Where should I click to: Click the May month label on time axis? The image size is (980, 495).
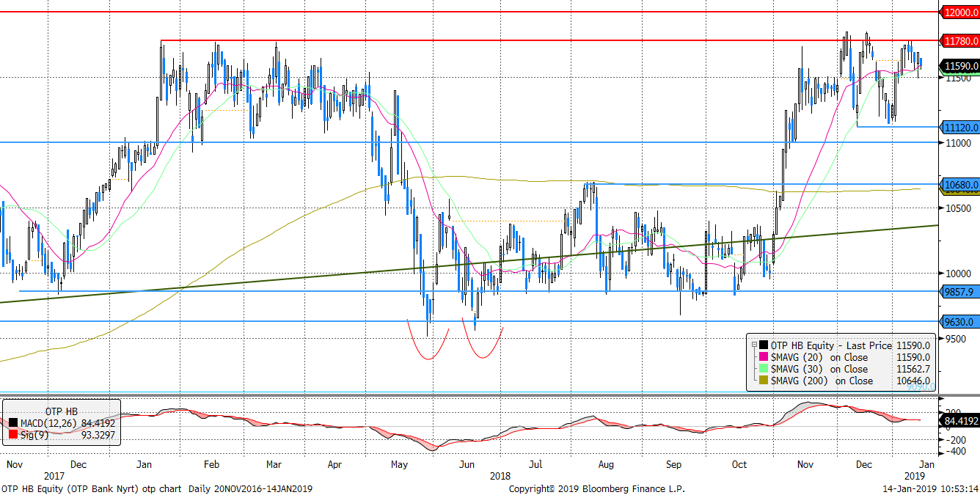pyautogui.click(x=400, y=464)
